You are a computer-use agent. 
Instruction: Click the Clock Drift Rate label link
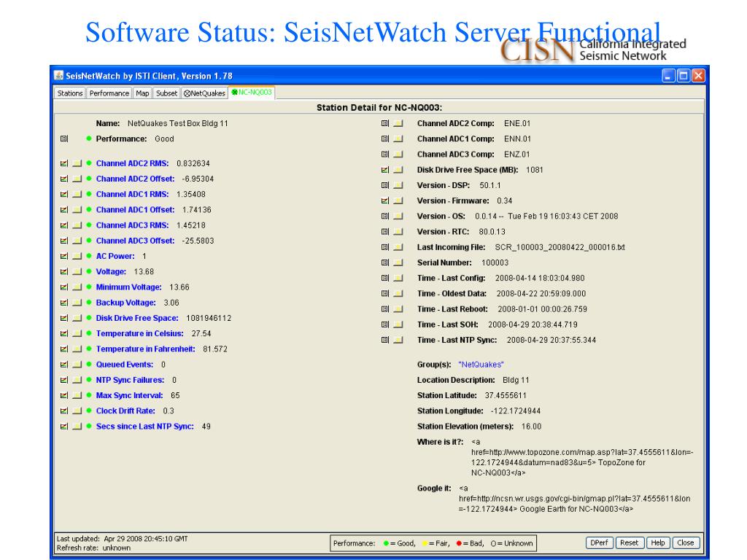[125, 411]
